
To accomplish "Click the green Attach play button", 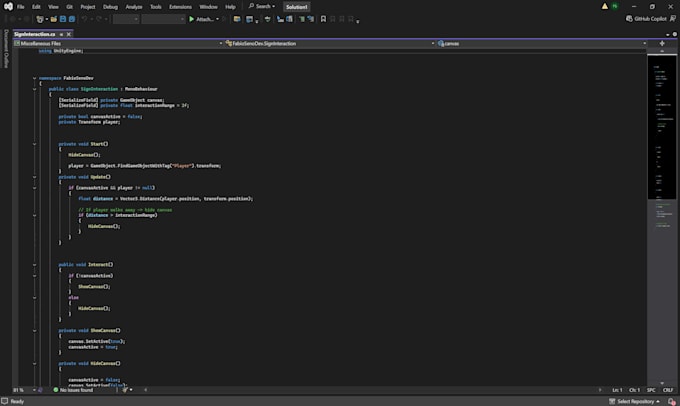I will 192,19.
